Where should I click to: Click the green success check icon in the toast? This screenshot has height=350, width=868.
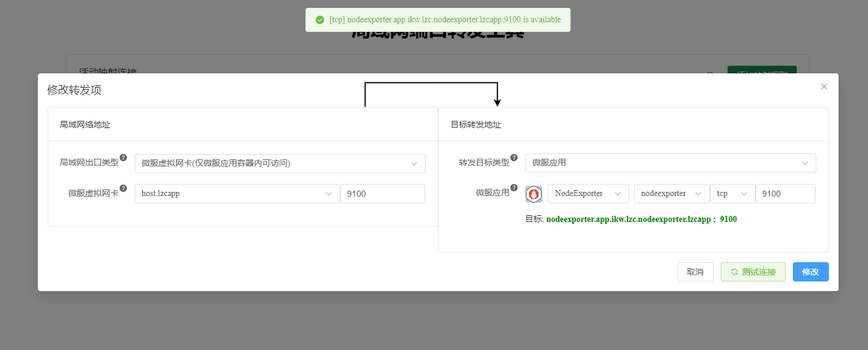coord(320,20)
